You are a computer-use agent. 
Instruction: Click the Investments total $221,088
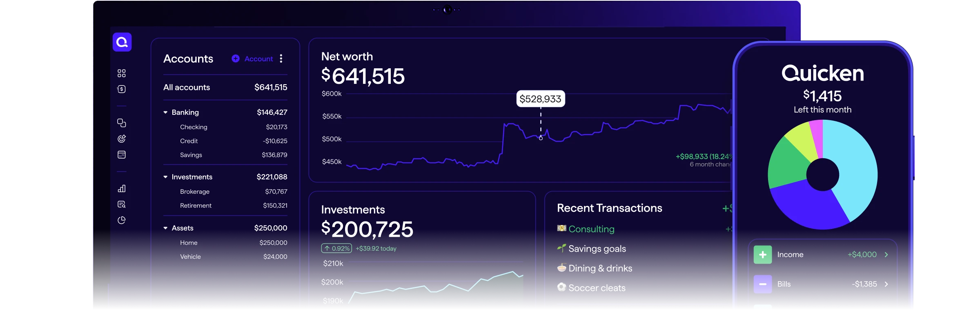[272, 177]
